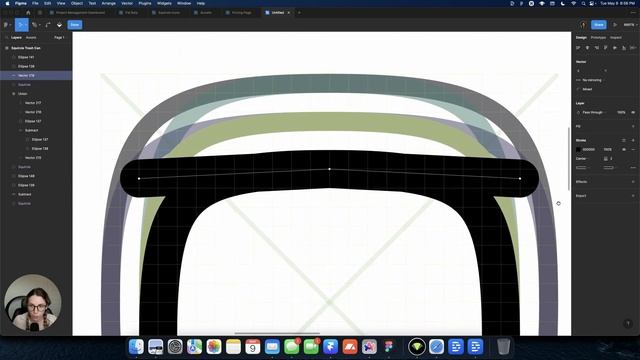Select the center anchor point on vector path
This screenshot has width=640, height=360.
pos(329,169)
